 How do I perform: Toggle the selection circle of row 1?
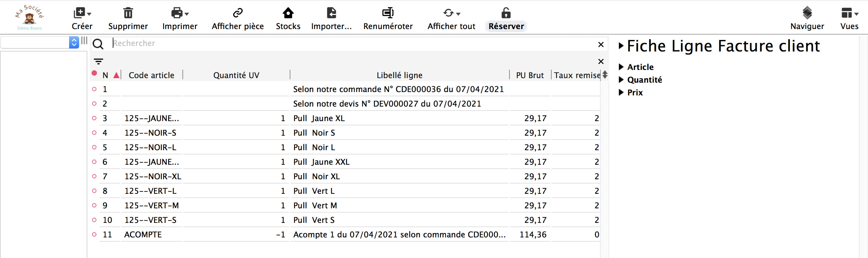point(94,89)
